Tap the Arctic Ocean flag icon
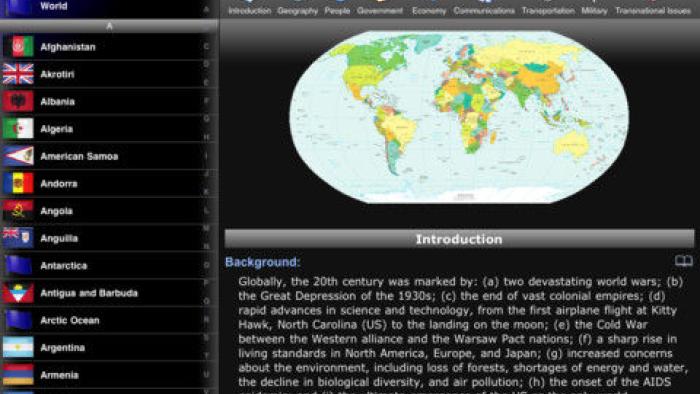Screen dimensions: 700x394 tap(18, 320)
